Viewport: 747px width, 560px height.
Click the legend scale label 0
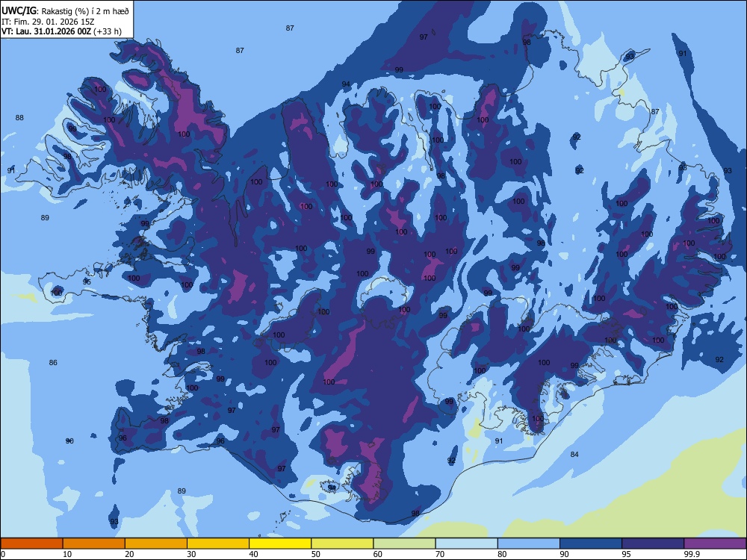(3, 554)
